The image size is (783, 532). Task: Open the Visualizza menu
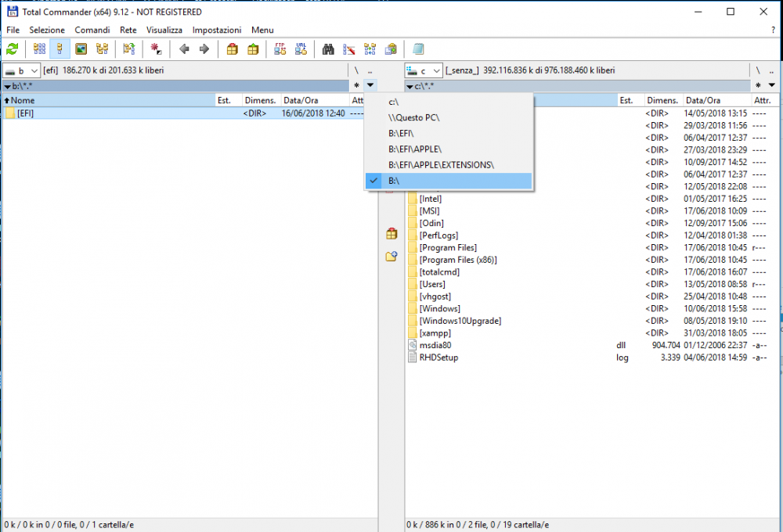(x=164, y=30)
